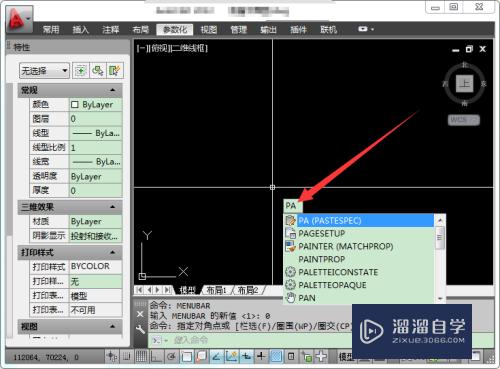Click the recent commands prompt icon
Viewport: 500px width, 369px height.
pyautogui.click(x=157, y=340)
